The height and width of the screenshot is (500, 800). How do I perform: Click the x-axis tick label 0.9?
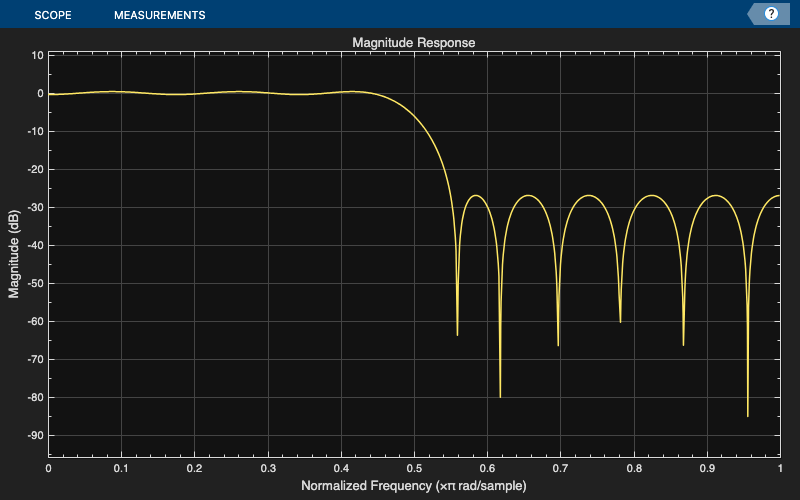click(x=707, y=468)
